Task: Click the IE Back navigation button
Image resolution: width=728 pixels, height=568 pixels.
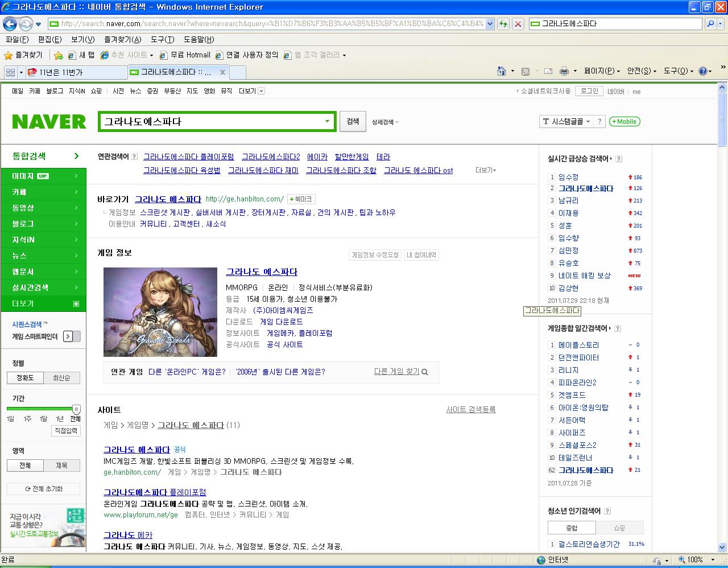Action: (x=10, y=24)
